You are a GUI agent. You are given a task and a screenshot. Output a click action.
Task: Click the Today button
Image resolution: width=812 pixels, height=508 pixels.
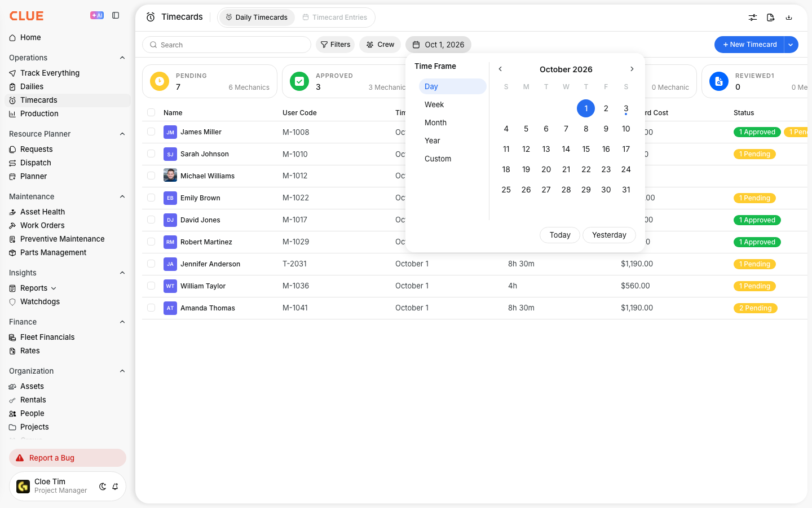(560, 235)
